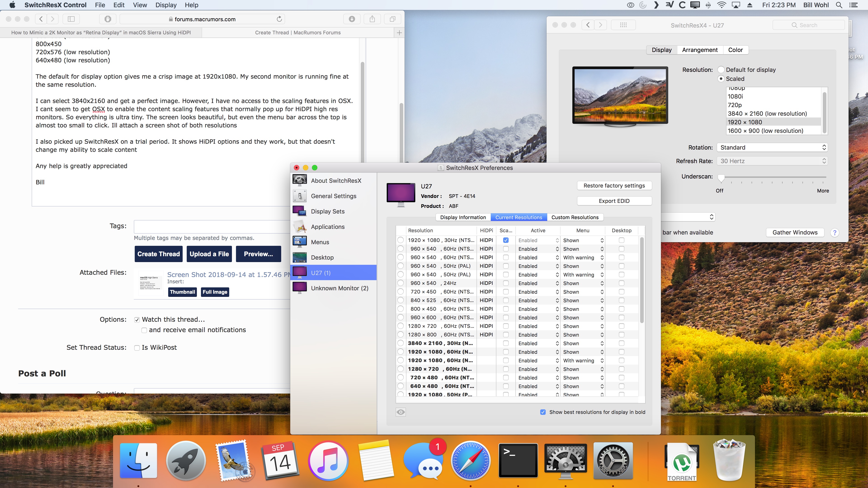The image size is (868, 488).
Task: Select Unknown Monitor (2) in sidebar
Action: click(333, 288)
